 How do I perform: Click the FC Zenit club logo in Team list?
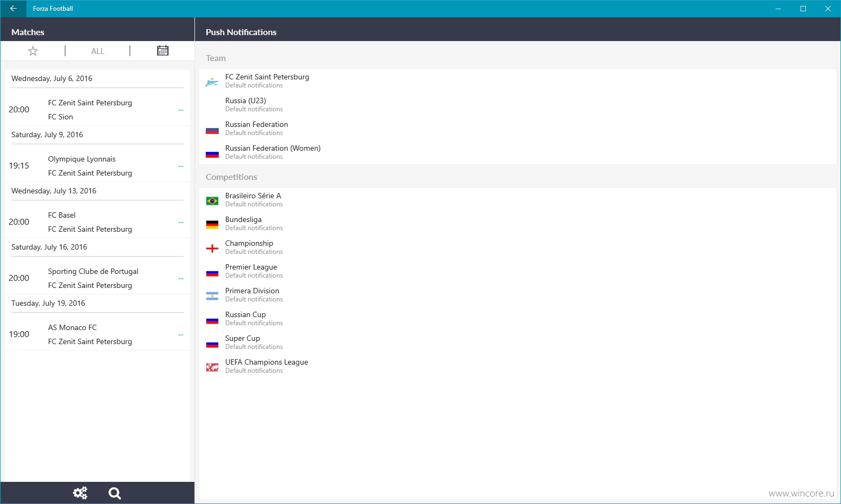(x=212, y=82)
